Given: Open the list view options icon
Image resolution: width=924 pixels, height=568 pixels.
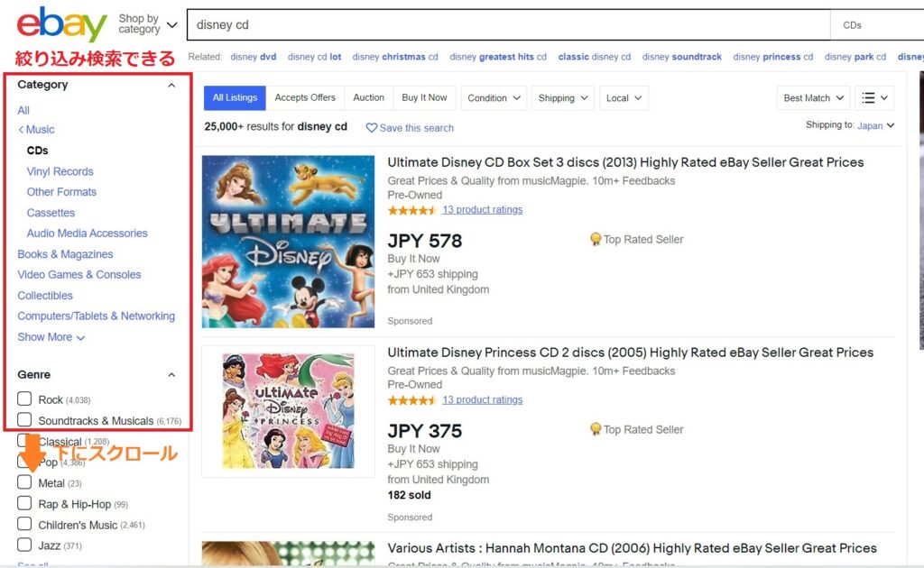Looking at the screenshot, I should [873, 98].
